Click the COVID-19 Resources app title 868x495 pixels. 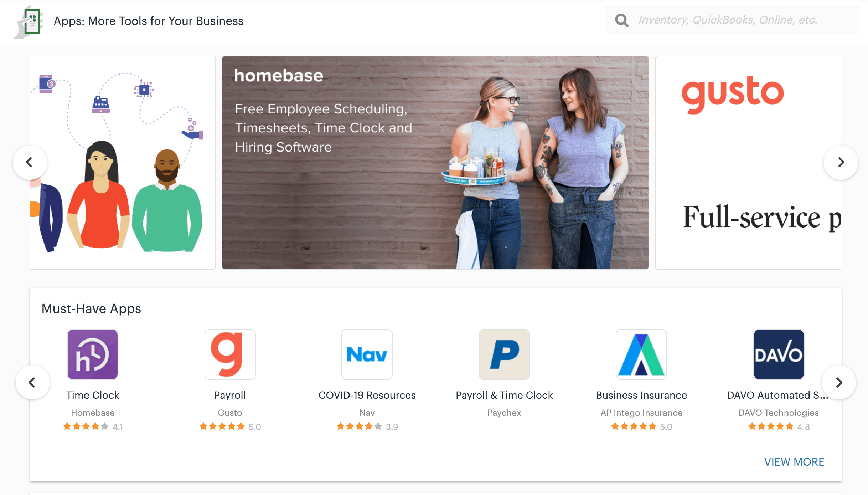click(x=367, y=395)
